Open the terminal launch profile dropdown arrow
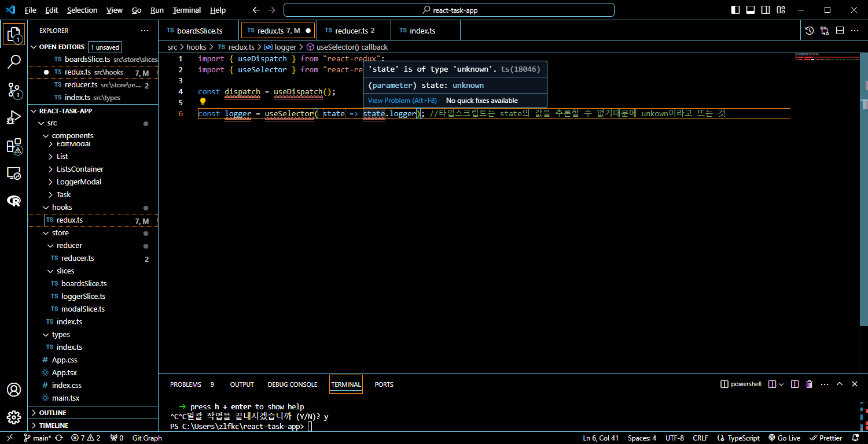Image resolution: width=868 pixels, height=444 pixels. click(781, 384)
